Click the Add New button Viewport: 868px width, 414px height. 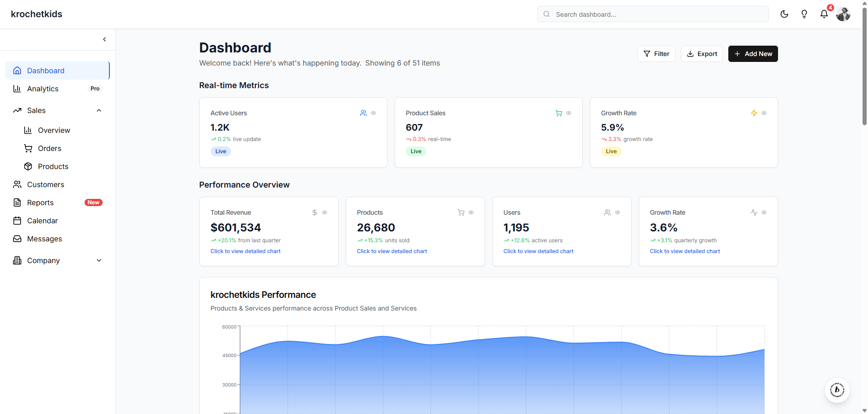pos(753,54)
